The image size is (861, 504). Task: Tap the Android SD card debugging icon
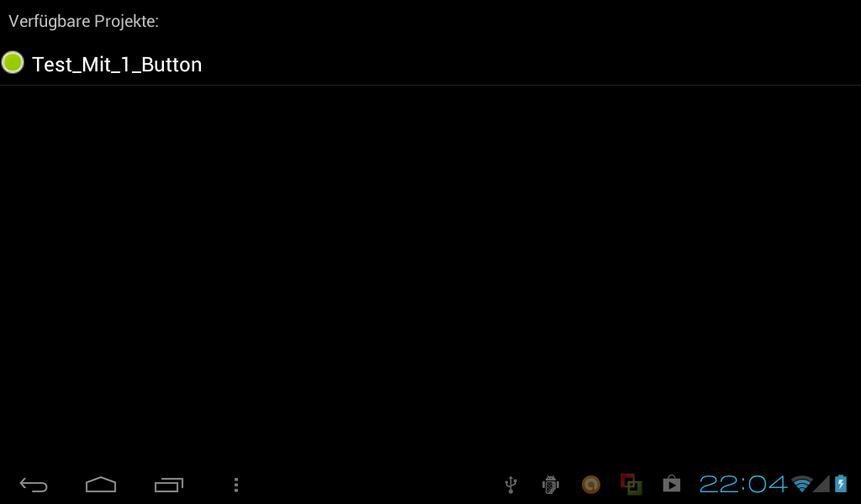[x=550, y=485]
